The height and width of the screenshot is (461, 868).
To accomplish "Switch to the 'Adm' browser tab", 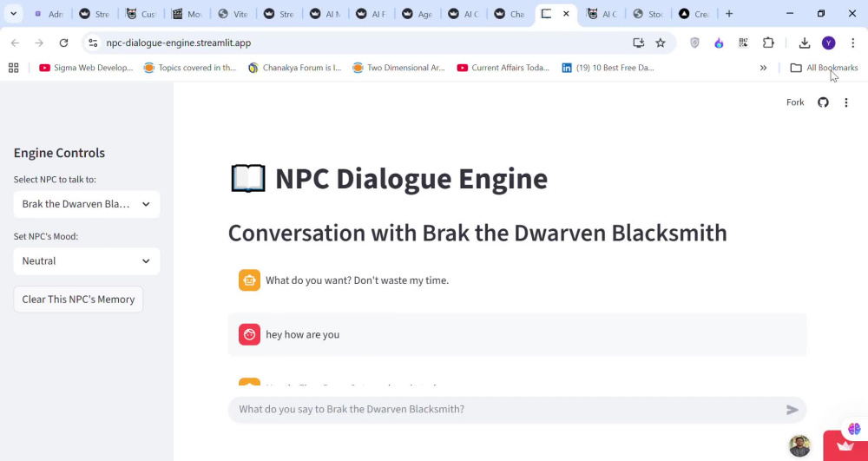I will tap(49, 14).
